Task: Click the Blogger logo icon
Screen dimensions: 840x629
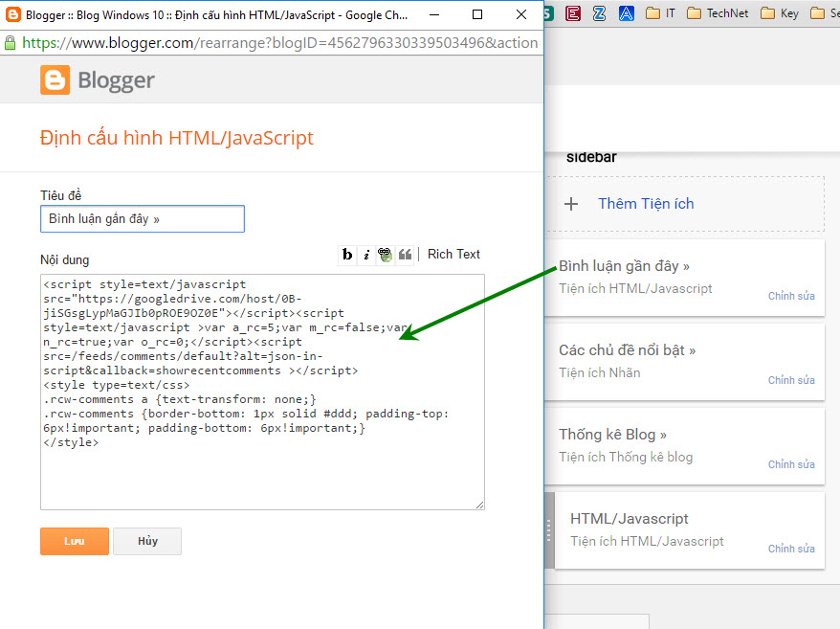Action: coord(55,79)
